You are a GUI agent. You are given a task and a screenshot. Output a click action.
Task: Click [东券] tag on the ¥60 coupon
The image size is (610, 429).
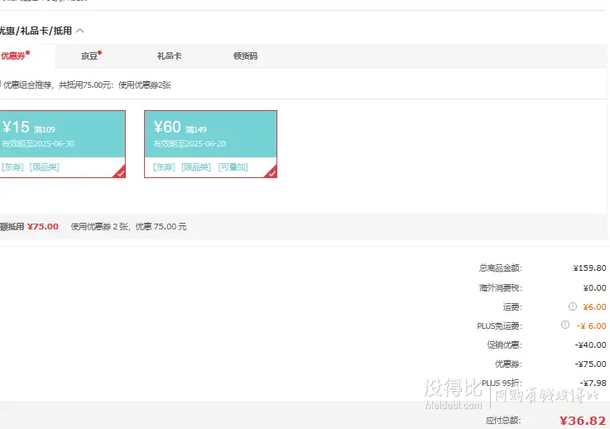[164, 167]
